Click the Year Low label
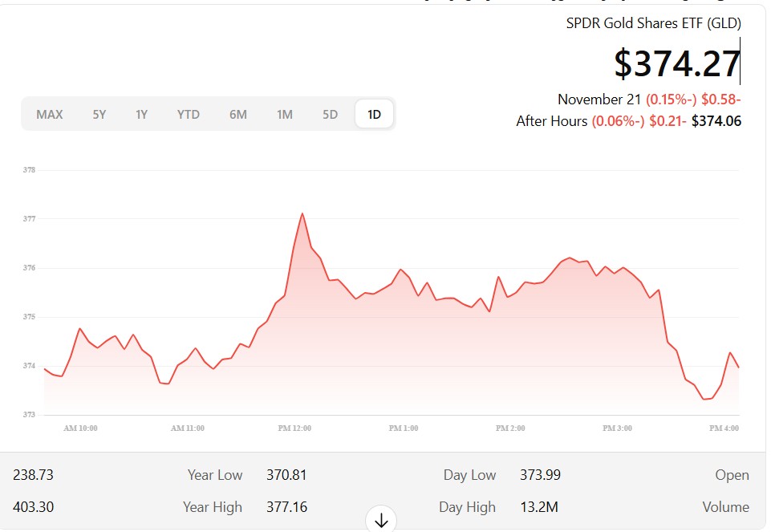The width and height of the screenshot is (771, 532). (215, 475)
